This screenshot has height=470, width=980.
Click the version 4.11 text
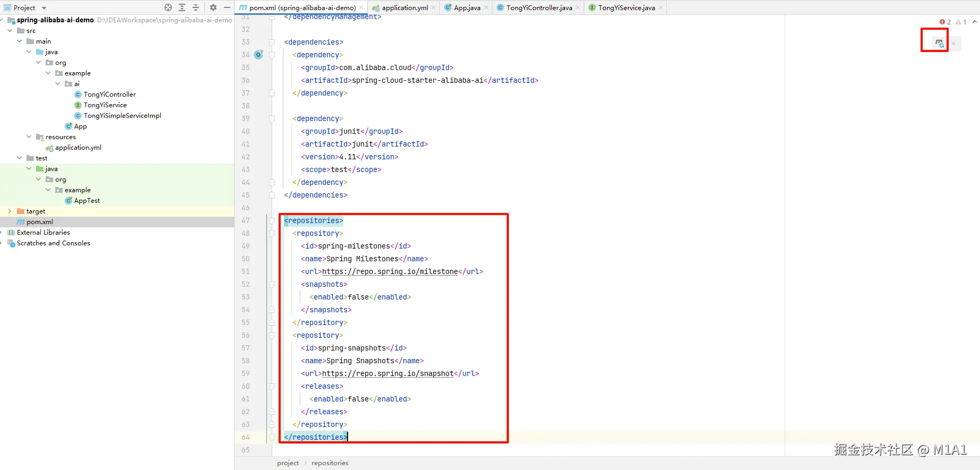[x=348, y=157]
